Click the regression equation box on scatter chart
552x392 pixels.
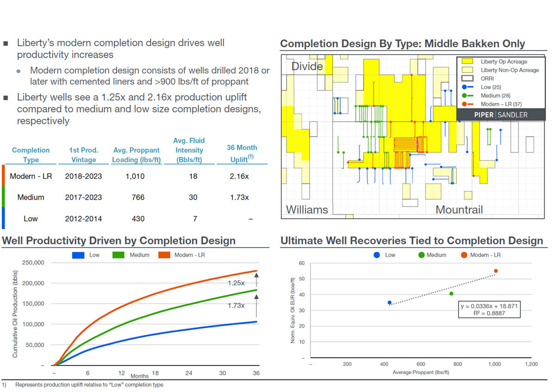pos(489,309)
